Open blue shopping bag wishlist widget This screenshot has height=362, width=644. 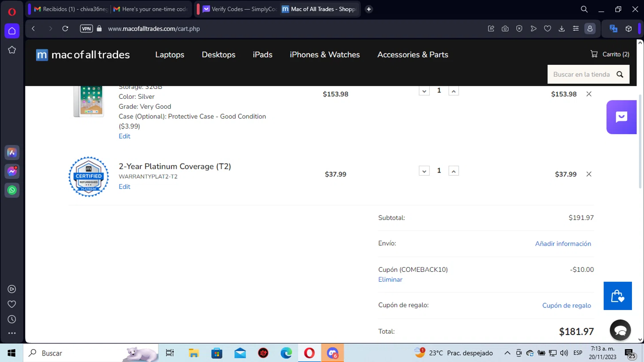click(618, 296)
